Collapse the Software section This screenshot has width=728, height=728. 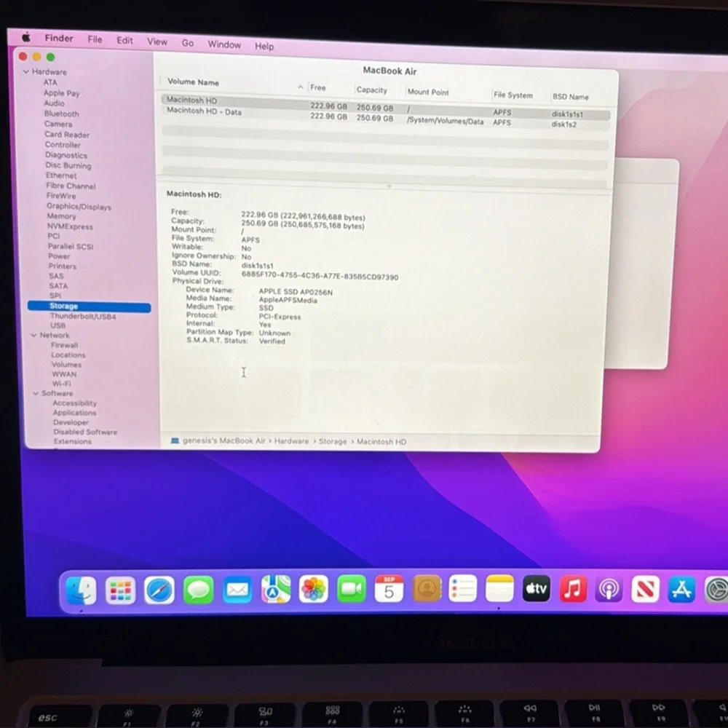tap(36, 393)
